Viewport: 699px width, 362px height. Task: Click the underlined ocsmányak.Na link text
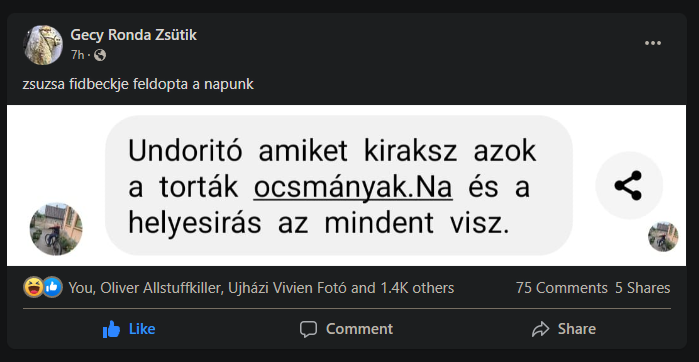click(x=353, y=188)
